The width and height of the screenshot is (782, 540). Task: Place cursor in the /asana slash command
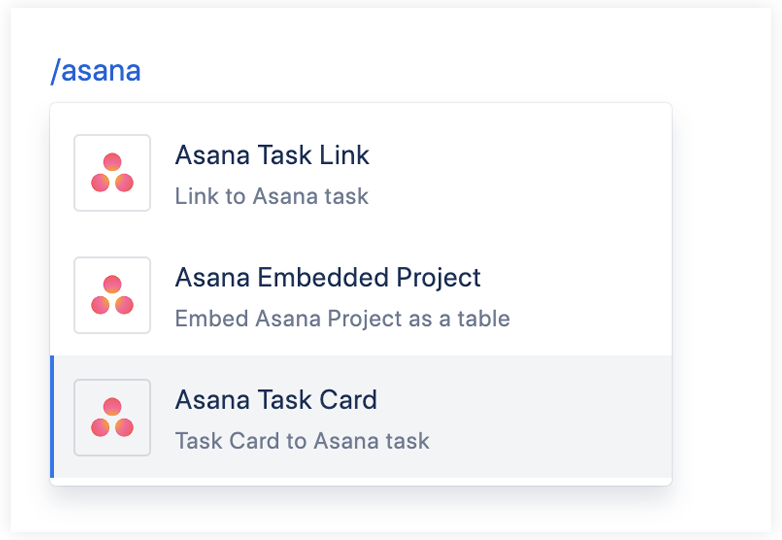96,71
